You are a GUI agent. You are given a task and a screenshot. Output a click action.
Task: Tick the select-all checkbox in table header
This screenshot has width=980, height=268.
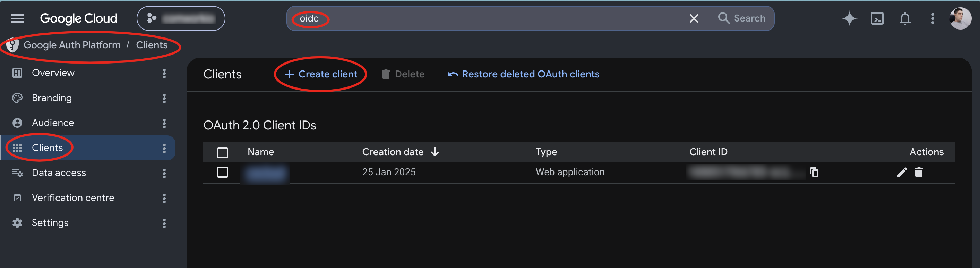(x=223, y=153)
